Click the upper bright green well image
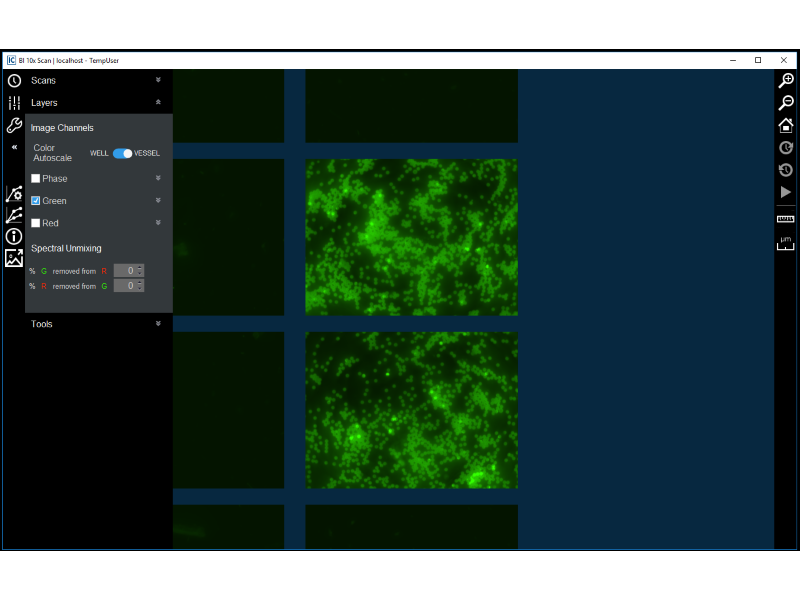 pos(412,237)
